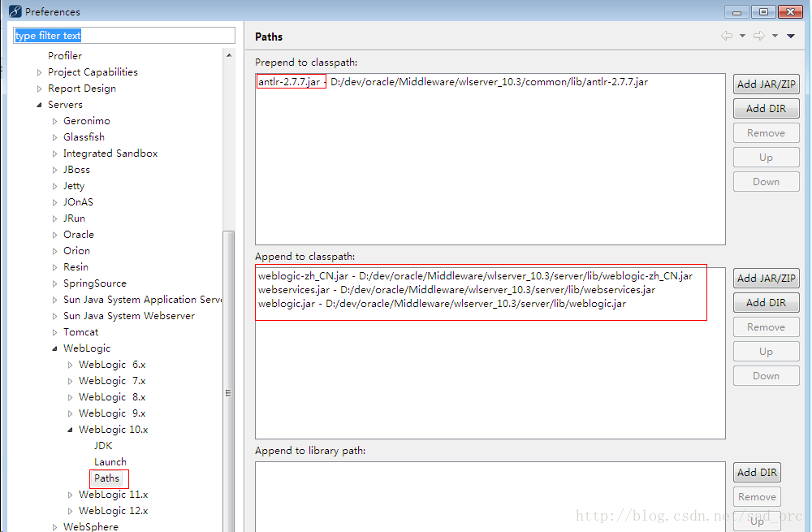This screenshot has height=532, width=812.
Task: Click Add JAR/ZIP for prepend classpath
Action: coord(766,84)
